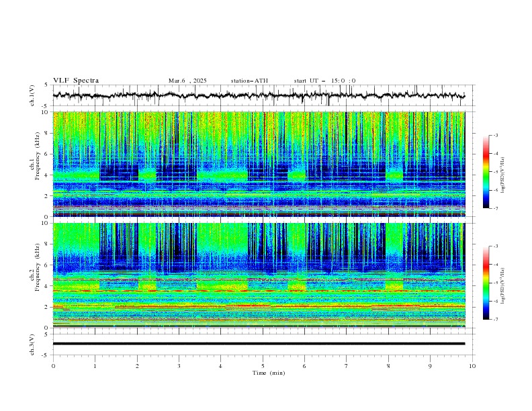Click the 'ch.1(V)' waveform axis label
532x411 pixels.
point(32,95)
